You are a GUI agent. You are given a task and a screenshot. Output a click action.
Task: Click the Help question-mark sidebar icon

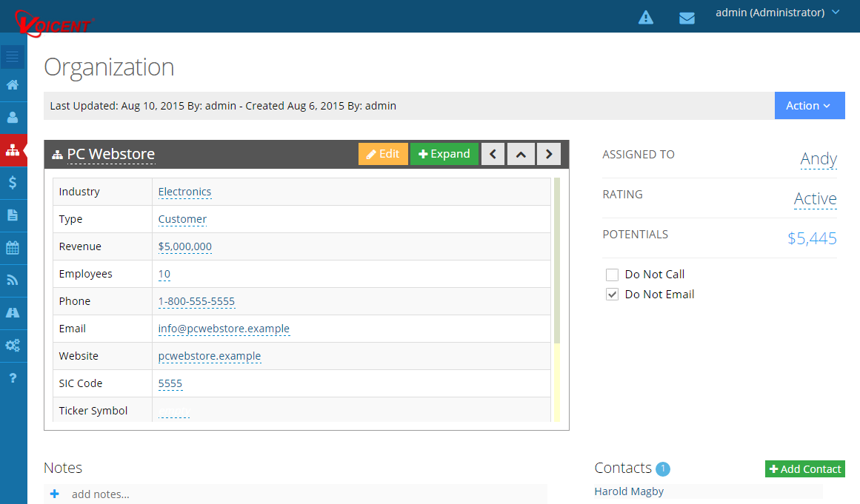click(x=13, y=377)
